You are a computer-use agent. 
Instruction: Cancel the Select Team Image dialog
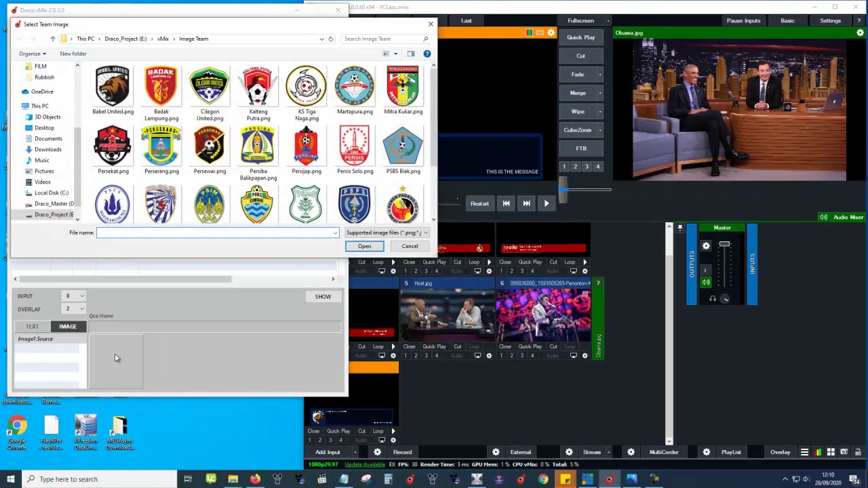(x=410, y=246)
